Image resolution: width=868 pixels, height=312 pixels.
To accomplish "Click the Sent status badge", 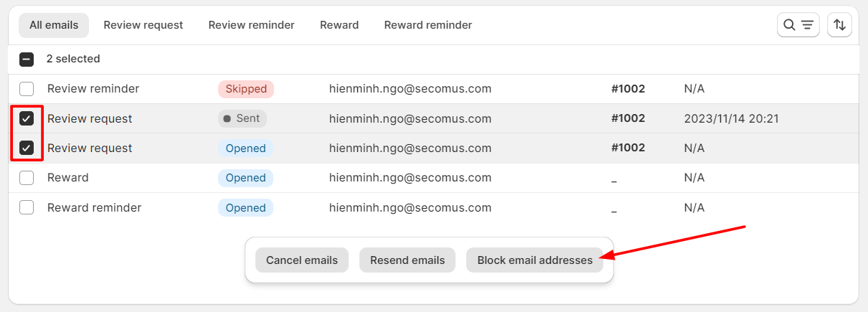I will coord(242,118).
